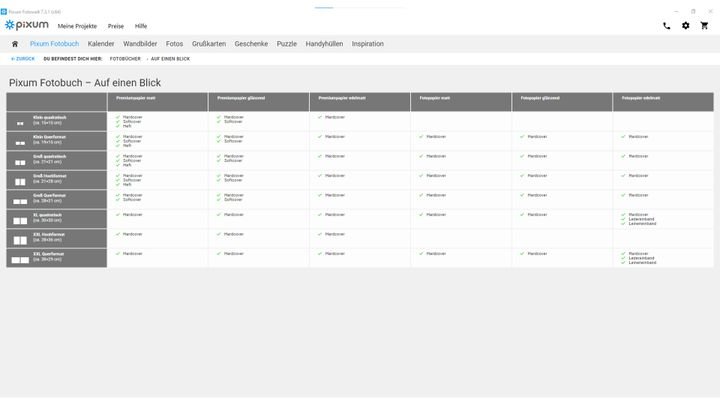Switch to the Kalender tab
This screenshot has width=720, height=405.
101,44
